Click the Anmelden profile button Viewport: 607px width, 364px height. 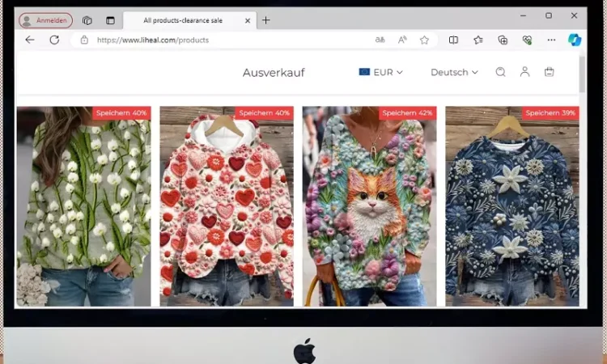[45, 20]
